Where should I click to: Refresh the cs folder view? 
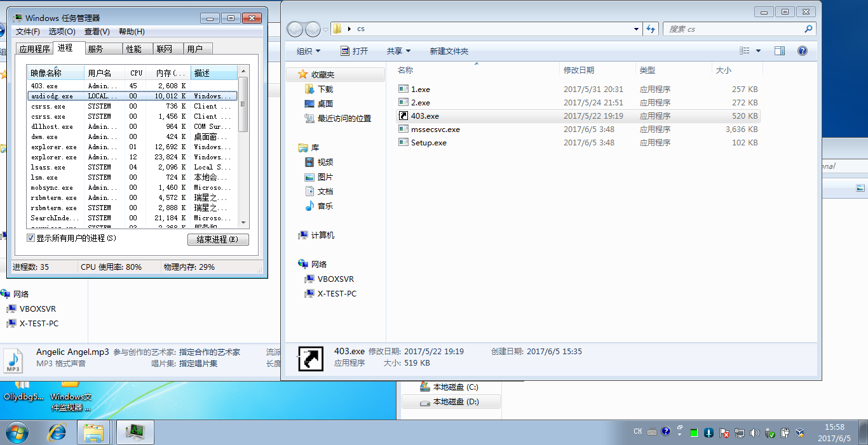[x=650, y=29]
